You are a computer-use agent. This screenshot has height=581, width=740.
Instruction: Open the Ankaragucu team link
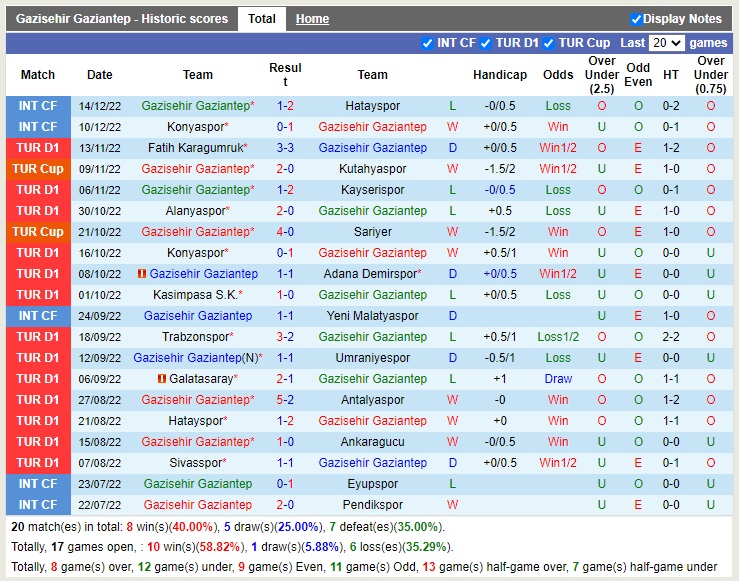[372, 442]
